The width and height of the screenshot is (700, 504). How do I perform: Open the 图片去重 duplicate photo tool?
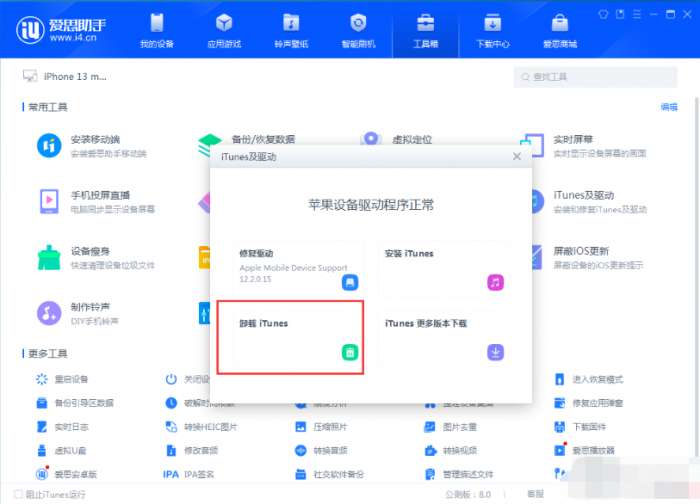tap(450, 427)
